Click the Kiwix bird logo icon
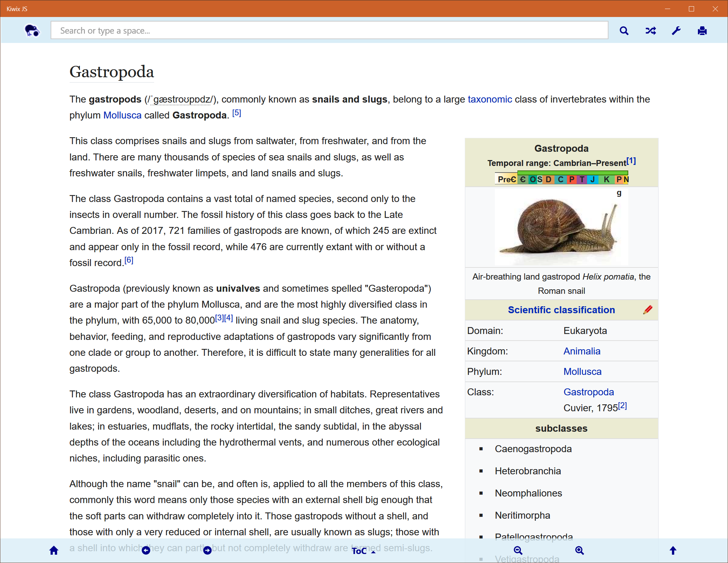 [32, 30]
